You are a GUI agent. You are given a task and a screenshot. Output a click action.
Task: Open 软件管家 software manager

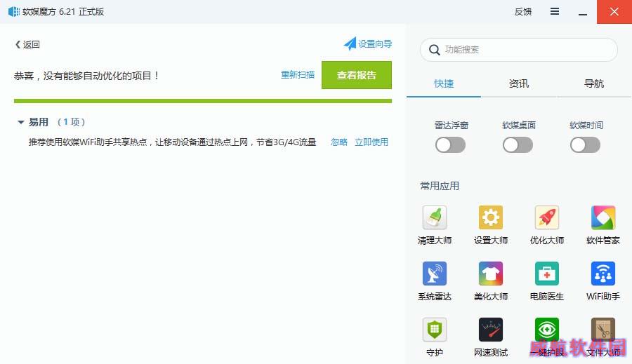pos(603,217)
